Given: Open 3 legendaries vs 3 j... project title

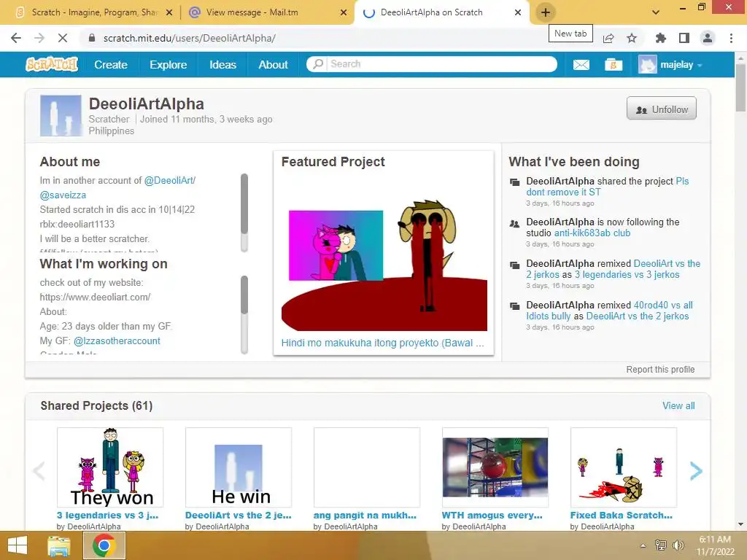Looking at the screenshot, I should point(108,516).
